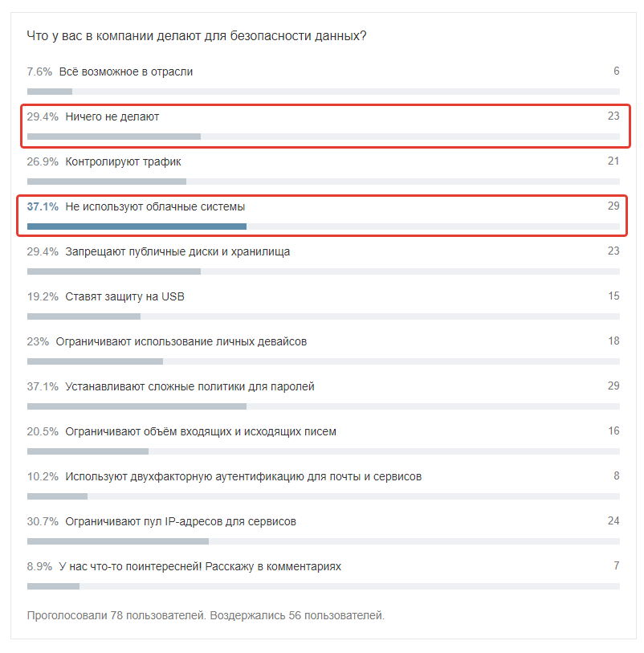This screenshot has height=653, width=644.
Task: Select "Контролируют трафик" in the poll
Action: 120,161
